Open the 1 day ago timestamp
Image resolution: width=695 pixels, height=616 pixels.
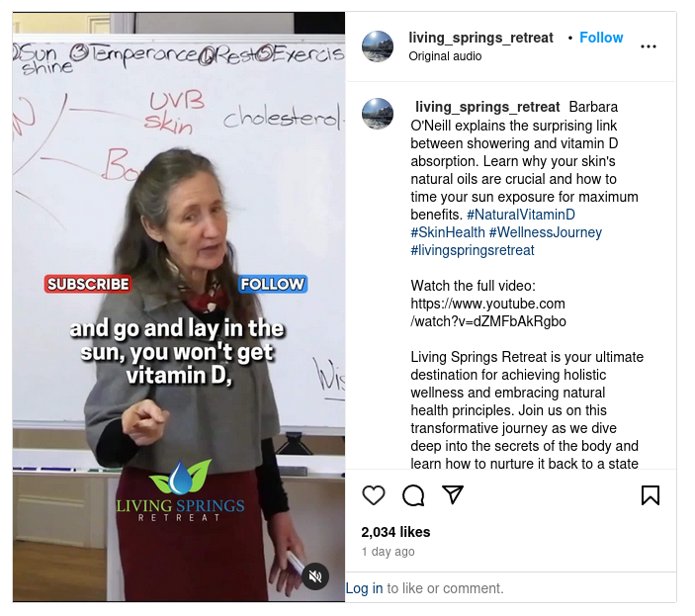pyautogui.click(x=388, y=552)
